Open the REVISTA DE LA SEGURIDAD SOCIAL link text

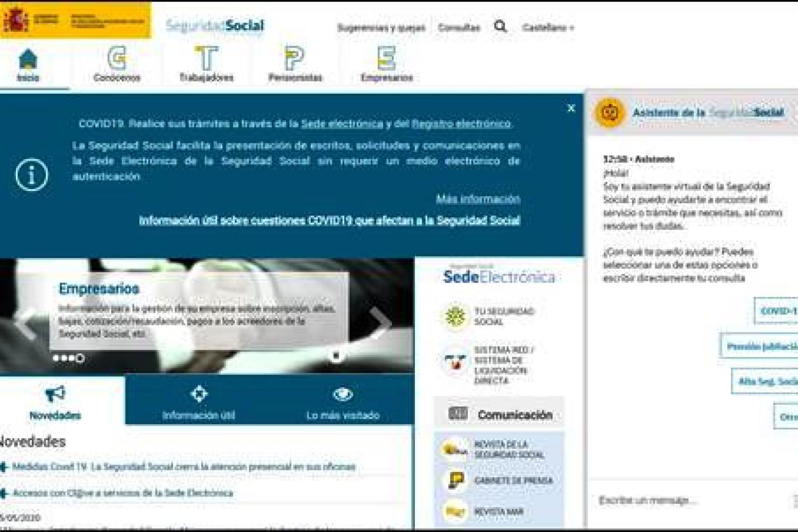(509, 450)
